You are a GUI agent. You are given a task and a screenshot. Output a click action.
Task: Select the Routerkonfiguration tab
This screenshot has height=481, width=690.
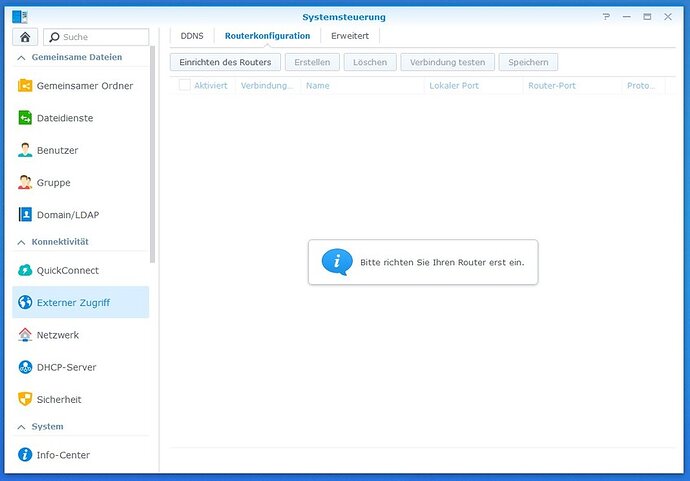point(267,36)
